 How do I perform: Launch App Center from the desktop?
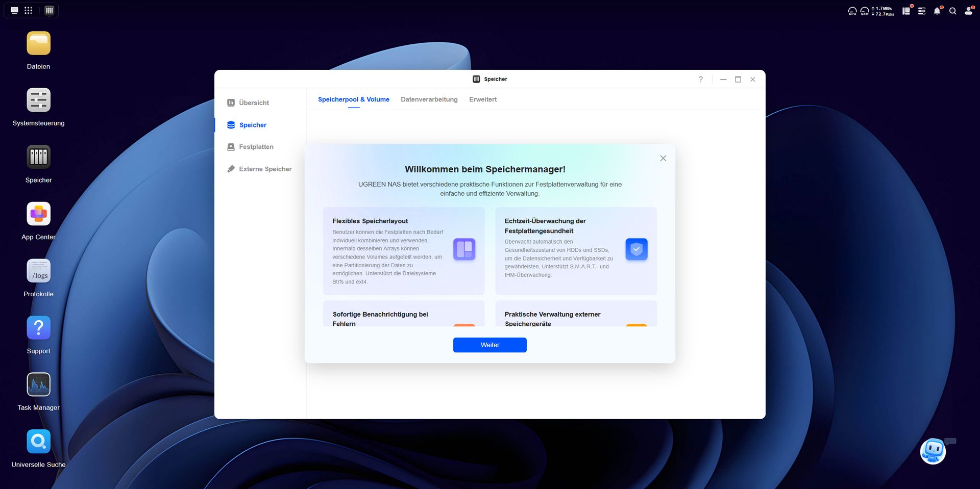38,214
